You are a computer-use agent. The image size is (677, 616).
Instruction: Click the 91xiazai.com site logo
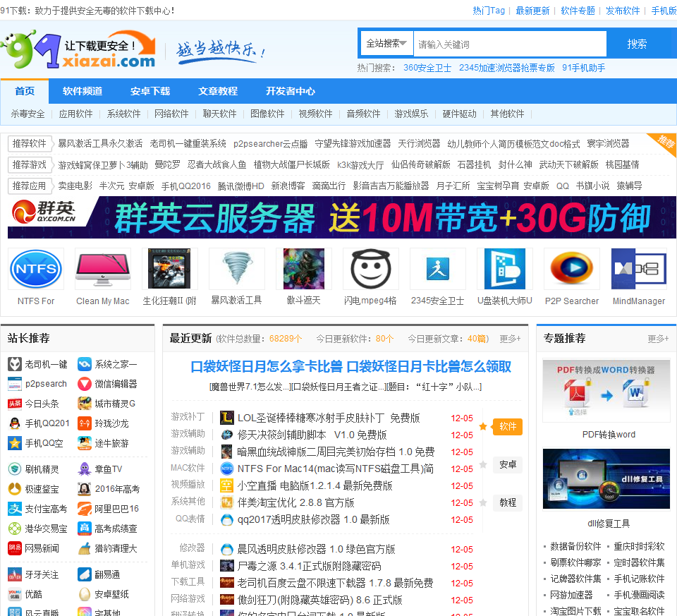click(x=78, y=49)
